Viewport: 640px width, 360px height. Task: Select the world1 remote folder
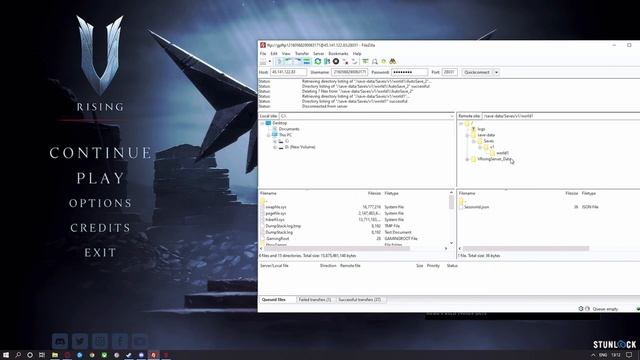[502, 153]
